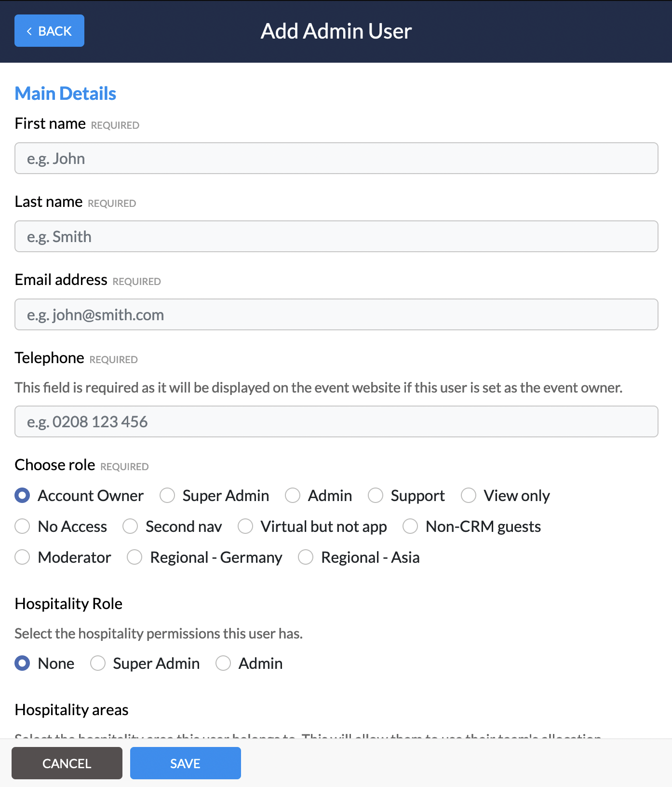
Task: Click the CANCEL button
Action: coord(67,763)
